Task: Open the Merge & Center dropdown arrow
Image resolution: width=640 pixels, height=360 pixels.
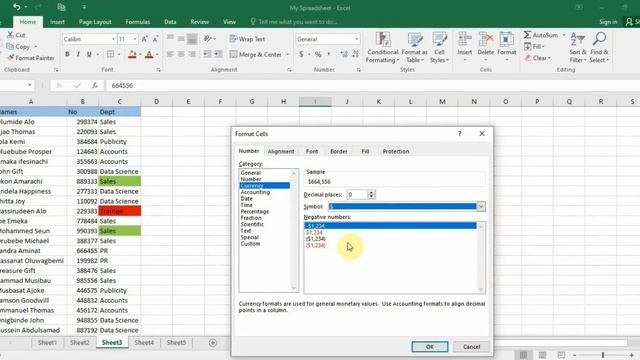Action: click(x=287, y=54)
